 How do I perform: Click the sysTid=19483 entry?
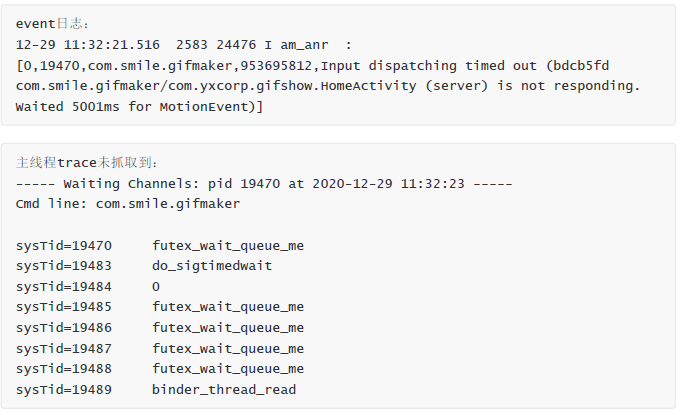64,266
